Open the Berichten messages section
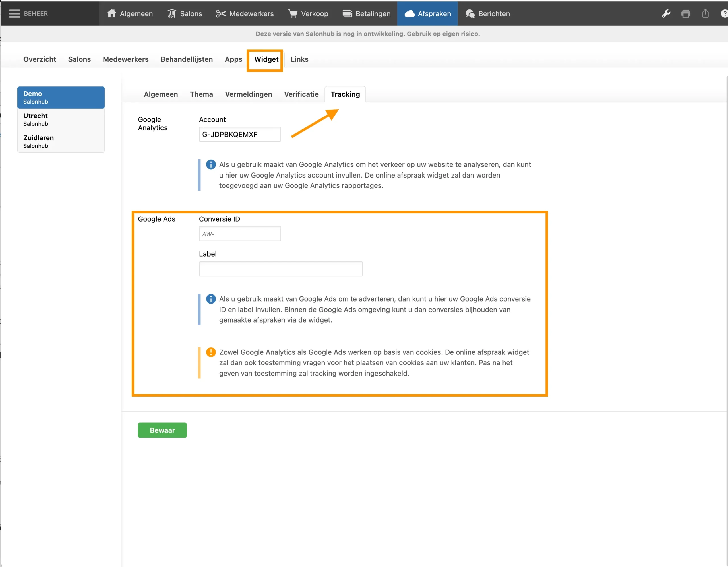728x567 pixels. click(488, 14)
